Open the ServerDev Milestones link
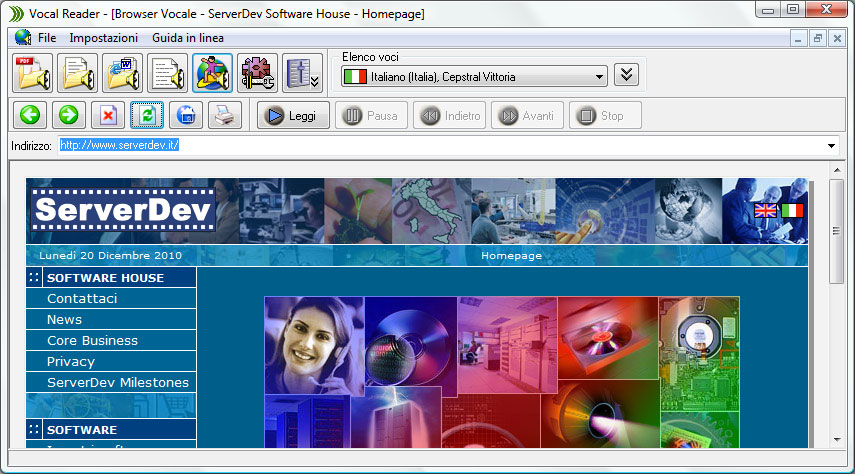855x474 pixels. [118, 382]
